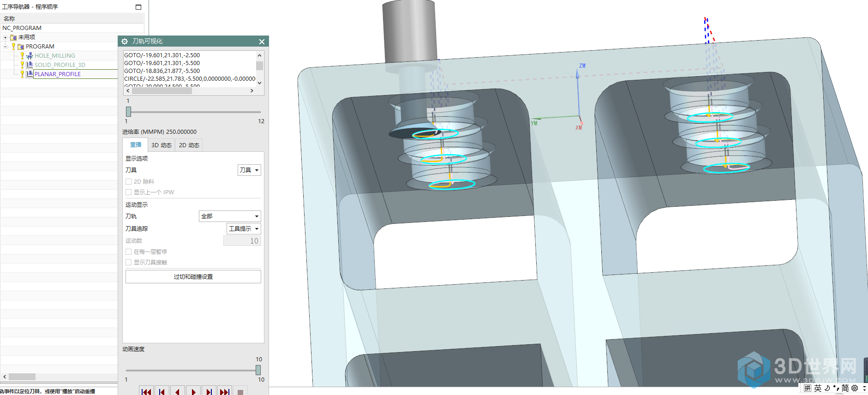Click the moon icon in IME bar
Viewport: 868px width, 395px height.
pos(827,388)
